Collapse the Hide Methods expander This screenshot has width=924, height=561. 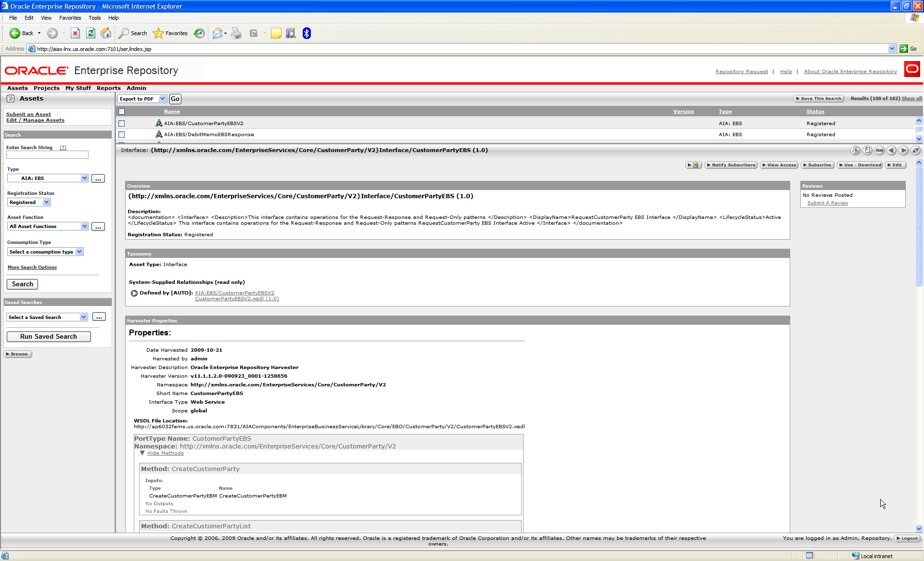(165, 453)
